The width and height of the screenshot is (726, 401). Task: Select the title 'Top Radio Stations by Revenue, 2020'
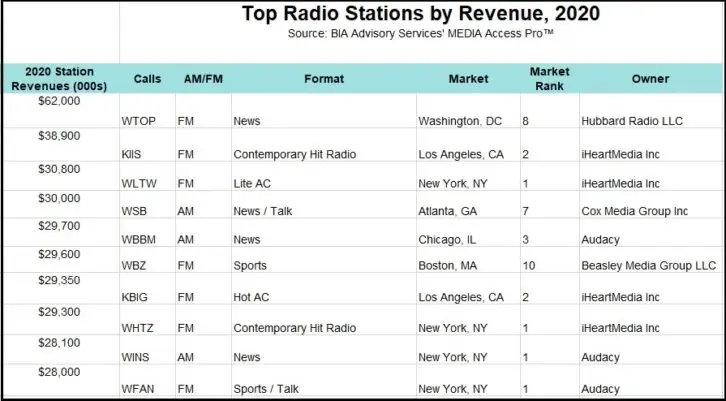[421, 13]
